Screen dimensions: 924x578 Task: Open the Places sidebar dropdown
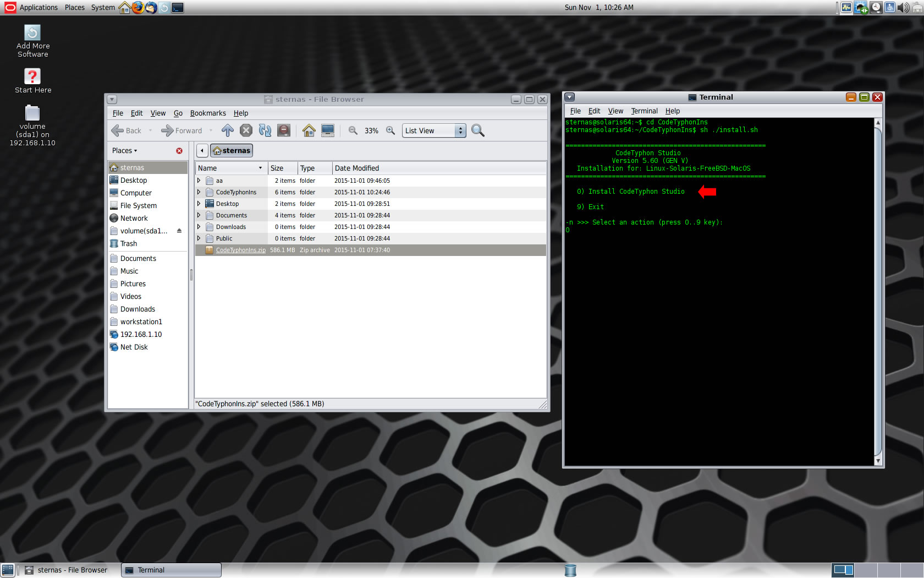click(x=125, y=151)
